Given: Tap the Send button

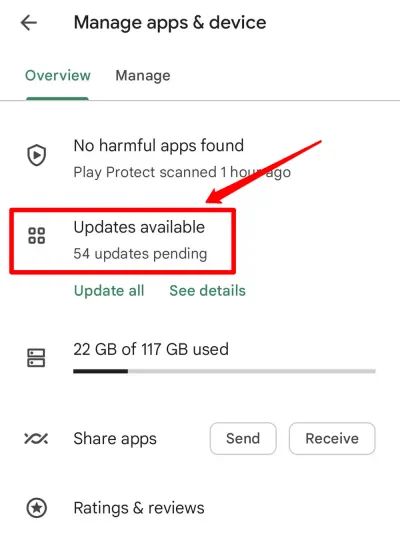Looking at the screenshot, I should pos(243,438).
